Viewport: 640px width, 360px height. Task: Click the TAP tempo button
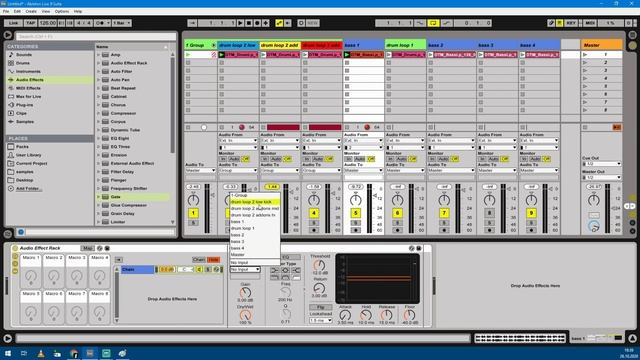[31, 23]
